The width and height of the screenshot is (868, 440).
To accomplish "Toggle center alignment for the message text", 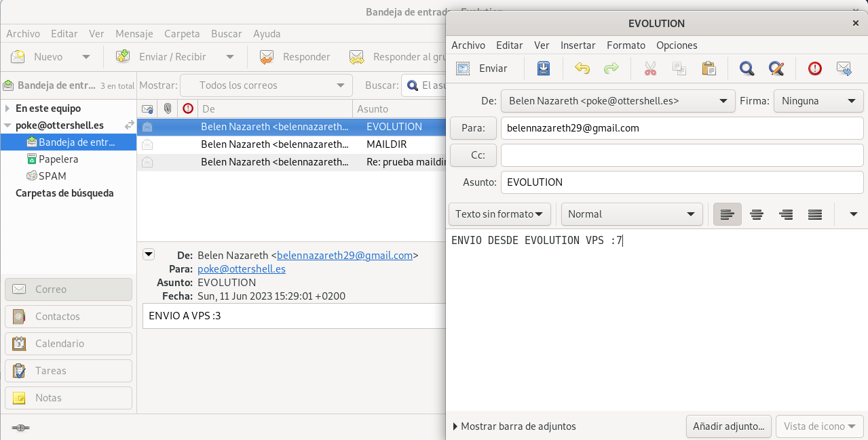I will (757, 214).
